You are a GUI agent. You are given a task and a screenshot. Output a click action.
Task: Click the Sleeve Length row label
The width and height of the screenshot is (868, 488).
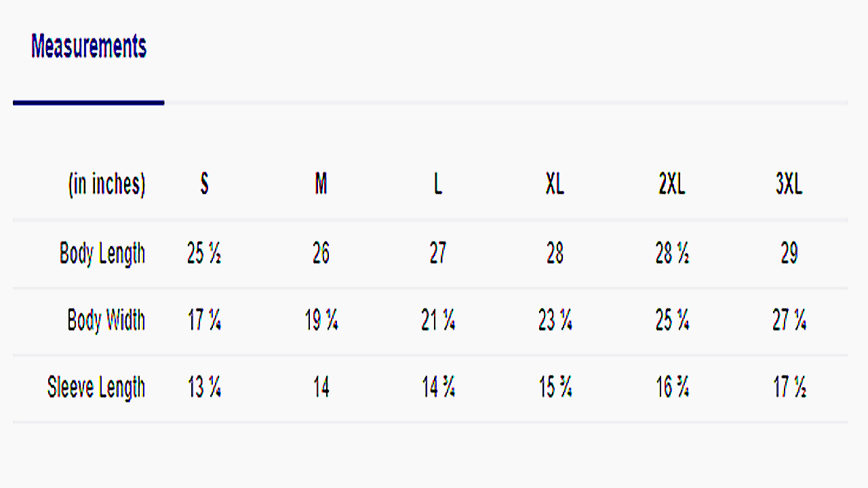[x=96, y=388]
